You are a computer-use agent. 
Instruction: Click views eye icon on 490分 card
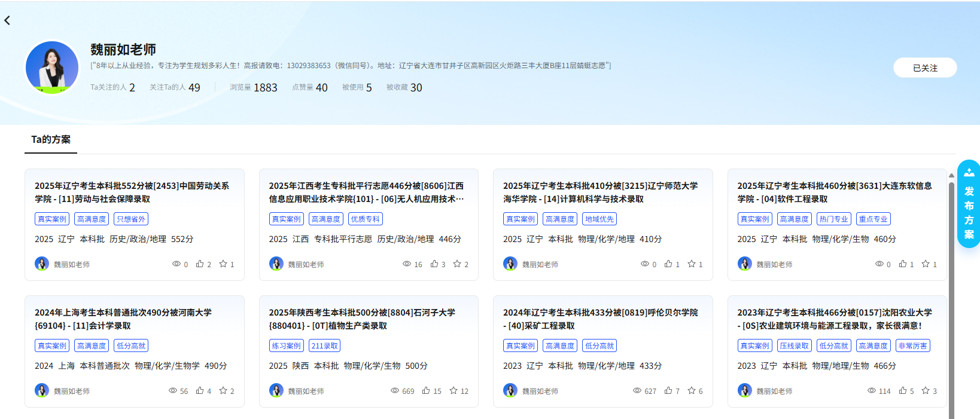(x=173, y=390)
